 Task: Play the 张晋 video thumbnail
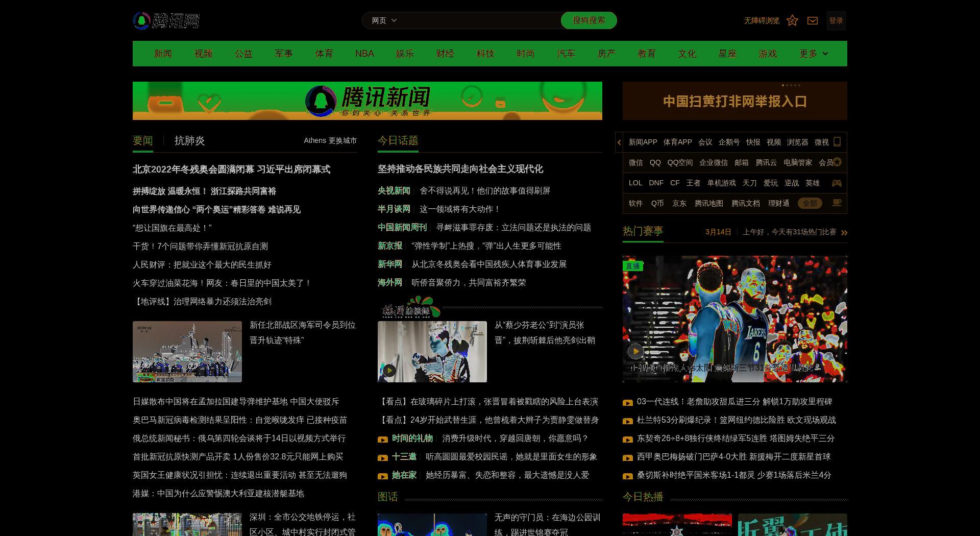(x=389, y=370)
